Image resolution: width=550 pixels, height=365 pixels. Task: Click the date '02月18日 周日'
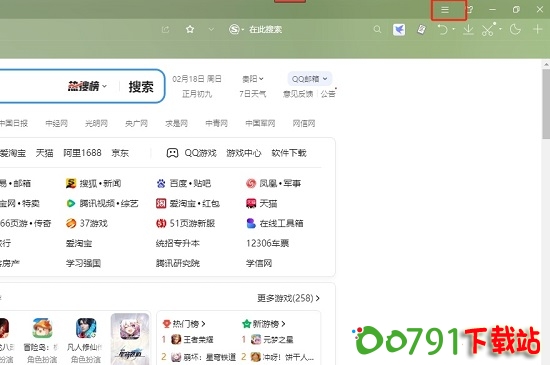pyautogui.click(x=197, y=79)
